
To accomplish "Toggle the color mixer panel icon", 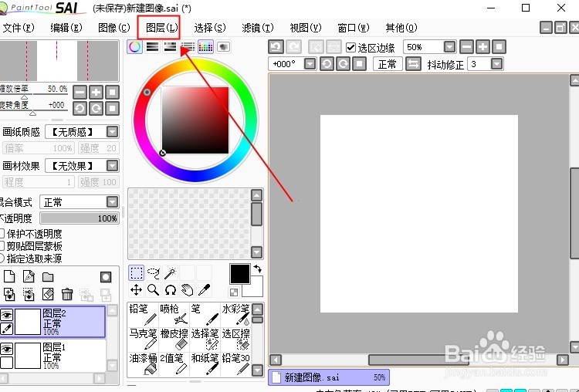I will click(x=188, y=47).
